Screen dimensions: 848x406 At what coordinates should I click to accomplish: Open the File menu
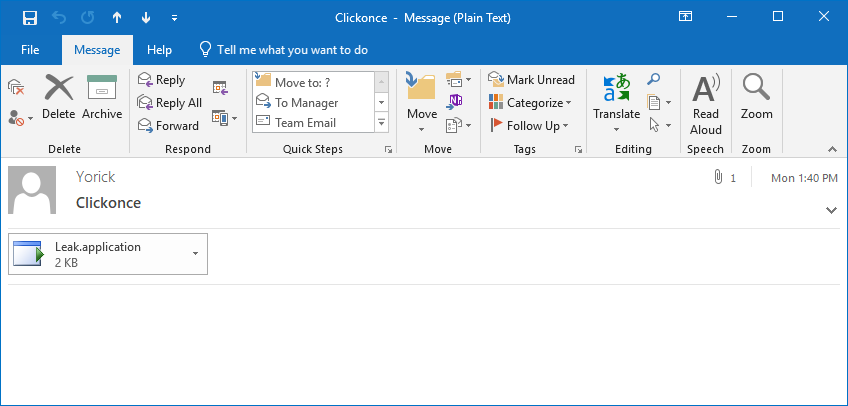click(30, 49)
